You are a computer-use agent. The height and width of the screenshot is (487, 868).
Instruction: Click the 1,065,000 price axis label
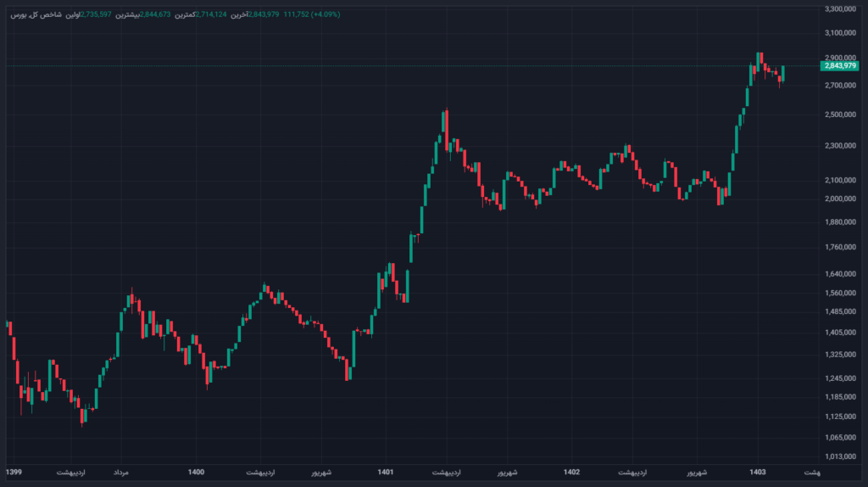coord(840,438)
